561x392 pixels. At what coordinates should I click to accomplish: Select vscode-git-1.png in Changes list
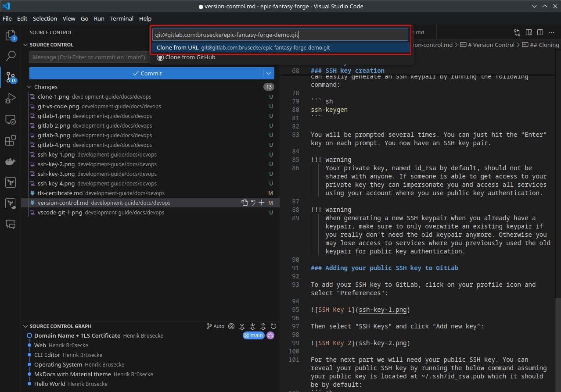(x=150, y=212)
